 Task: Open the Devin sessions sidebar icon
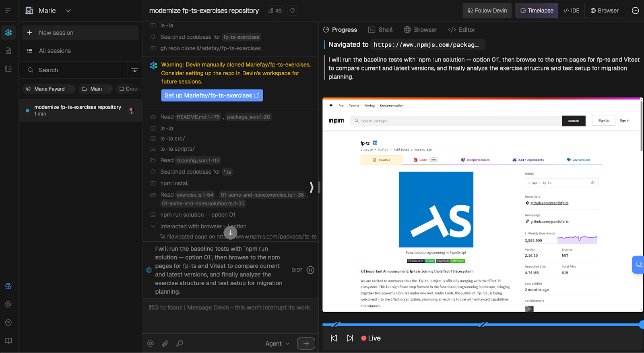[8, 33]
